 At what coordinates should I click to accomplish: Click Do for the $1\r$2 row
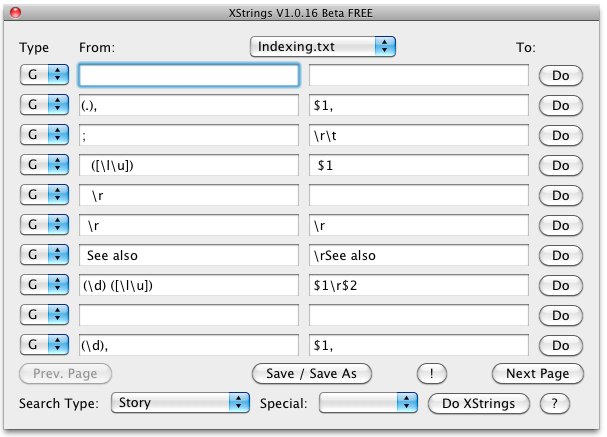click(x=561, y=285)
